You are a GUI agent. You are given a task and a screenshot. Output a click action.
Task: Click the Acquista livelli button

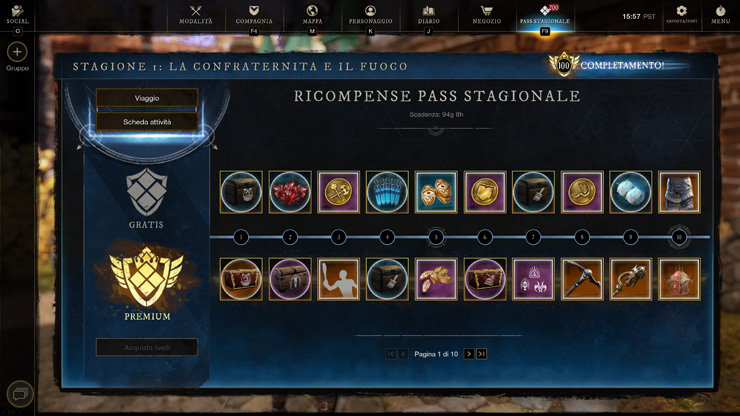(147, 348)
